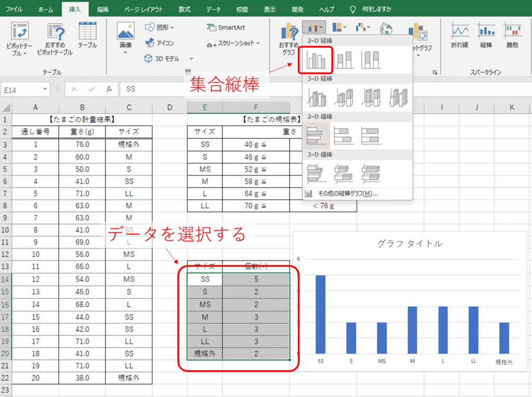Expand the Name Box dropdown arrow

click(x=46, y=89)
